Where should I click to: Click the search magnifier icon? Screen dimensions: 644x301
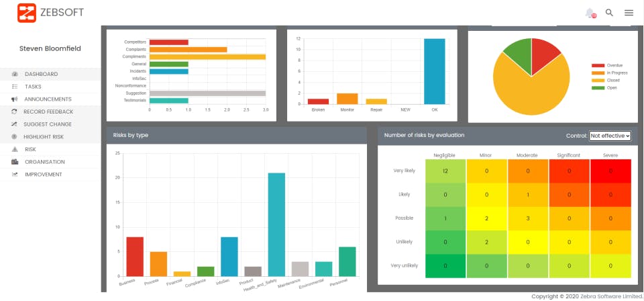tap(610, 13)
